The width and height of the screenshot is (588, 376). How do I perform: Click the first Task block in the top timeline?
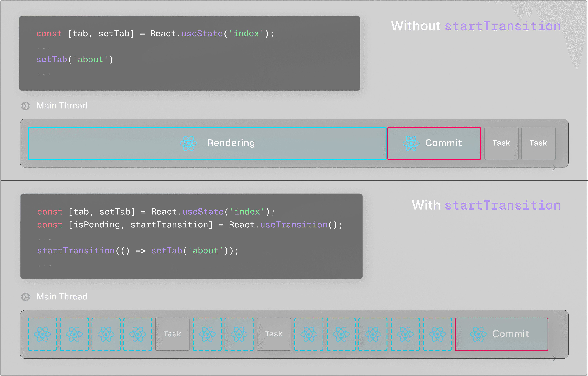[501, 143]
